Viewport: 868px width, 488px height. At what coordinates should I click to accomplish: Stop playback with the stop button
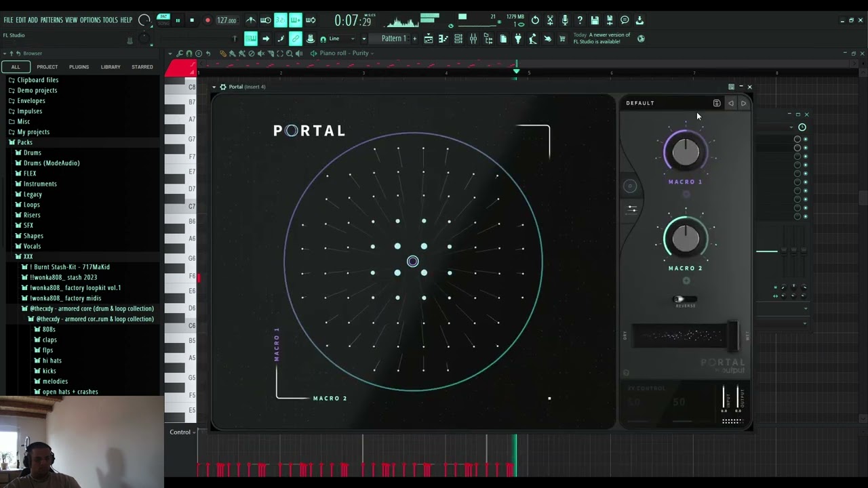[x=192, y=20]
